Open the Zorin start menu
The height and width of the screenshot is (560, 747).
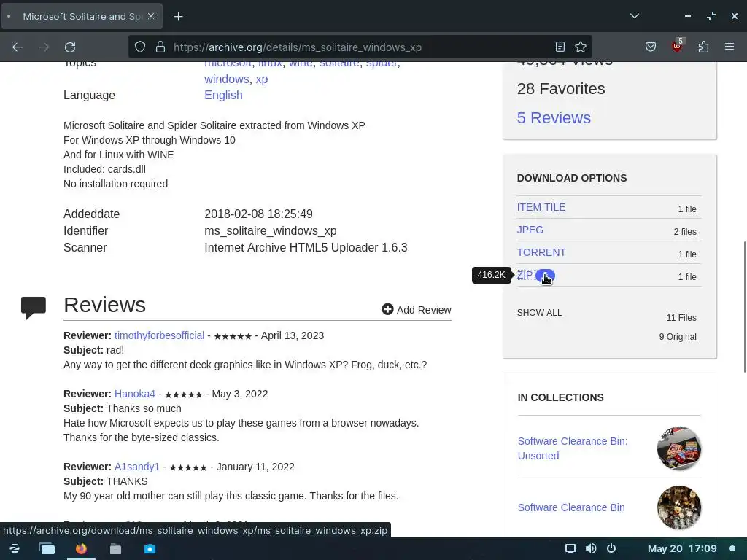[15, 548]
